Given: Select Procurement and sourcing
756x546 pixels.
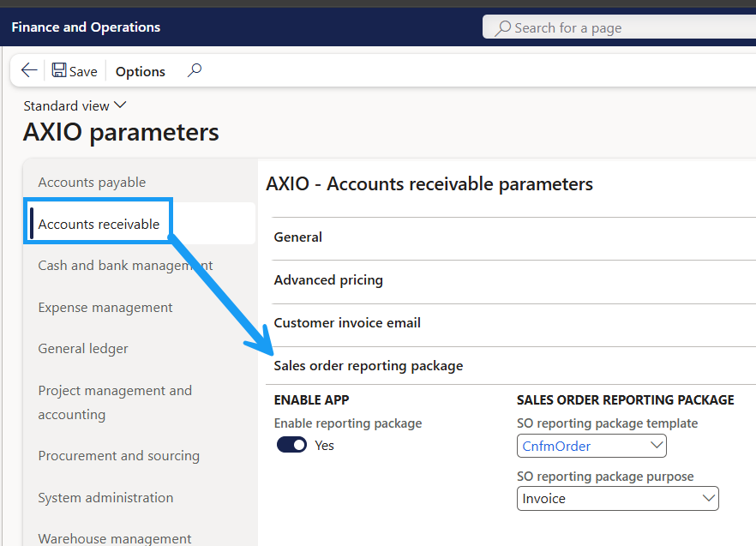Looking at the screenshot, I should pyautogui.click(x=118, y=455).
